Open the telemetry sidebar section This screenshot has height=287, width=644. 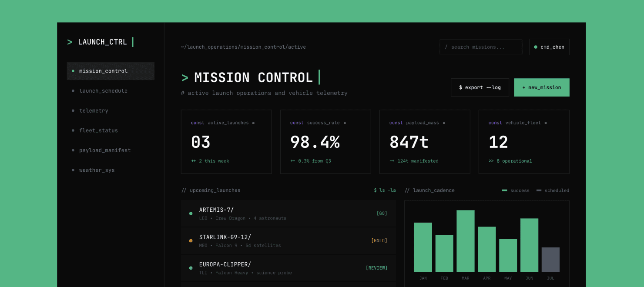[94, 111]
